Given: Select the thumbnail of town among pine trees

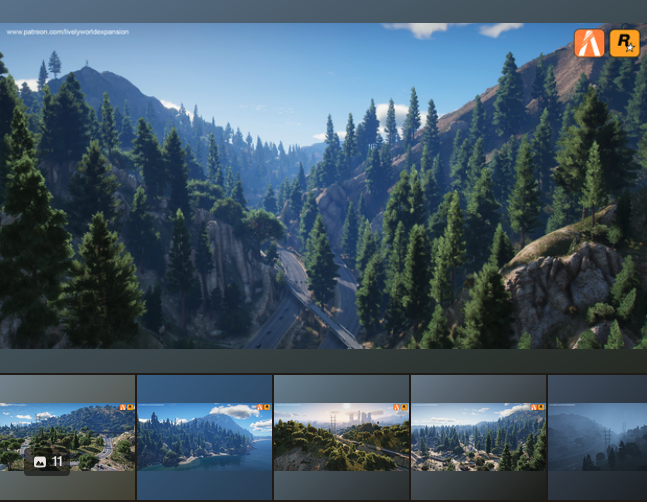Looking at the screenshot, I should (x=479, y=437).
